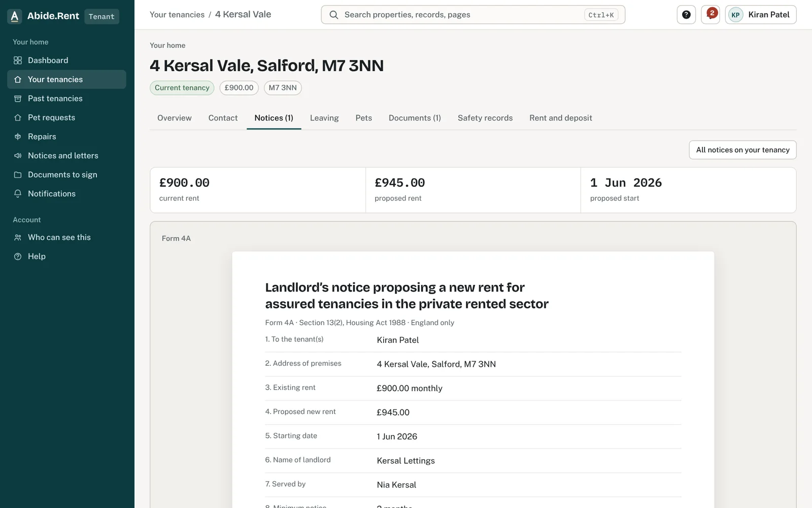Click the £945.00 proposed rent figure
Screen dimensions: 812x508
[x=400, y=183]
